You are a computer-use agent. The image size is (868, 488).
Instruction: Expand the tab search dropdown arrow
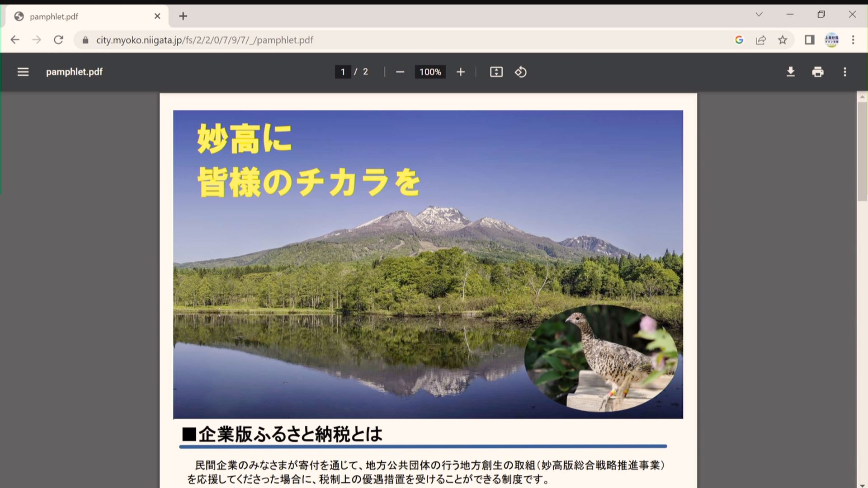click(759, 14)
